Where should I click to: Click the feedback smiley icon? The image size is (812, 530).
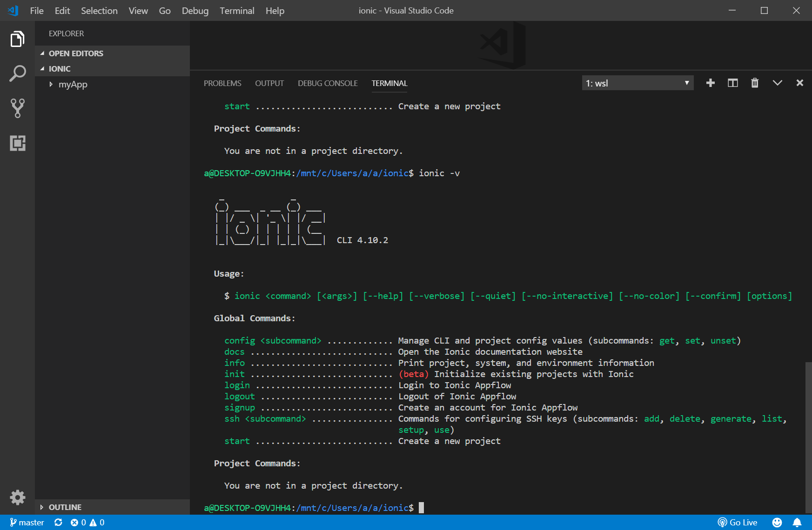[777, 522]
